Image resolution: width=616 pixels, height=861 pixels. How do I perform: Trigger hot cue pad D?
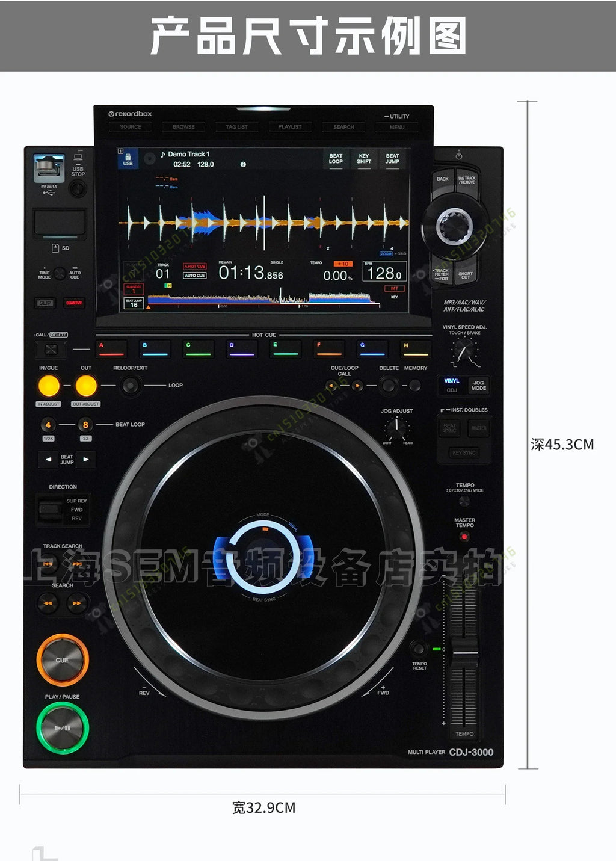242,348
